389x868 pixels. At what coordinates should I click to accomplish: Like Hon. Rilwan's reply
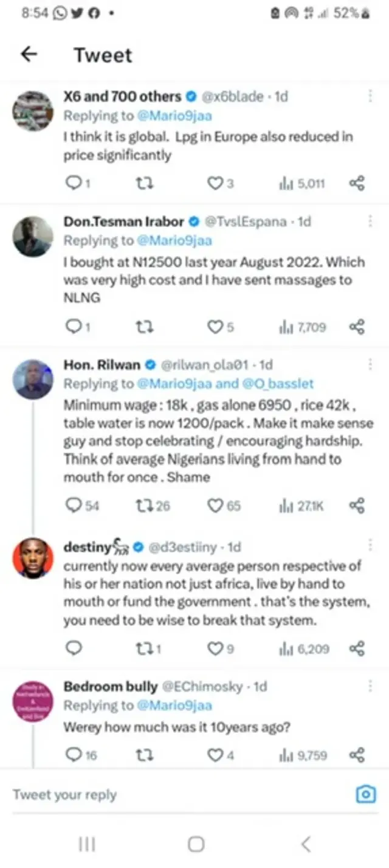(x=216, y=505)
